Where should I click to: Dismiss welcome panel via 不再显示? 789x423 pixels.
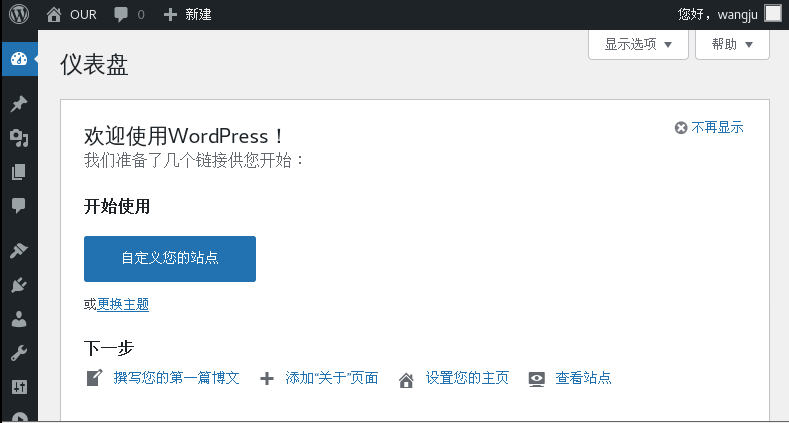pos(709,128)
